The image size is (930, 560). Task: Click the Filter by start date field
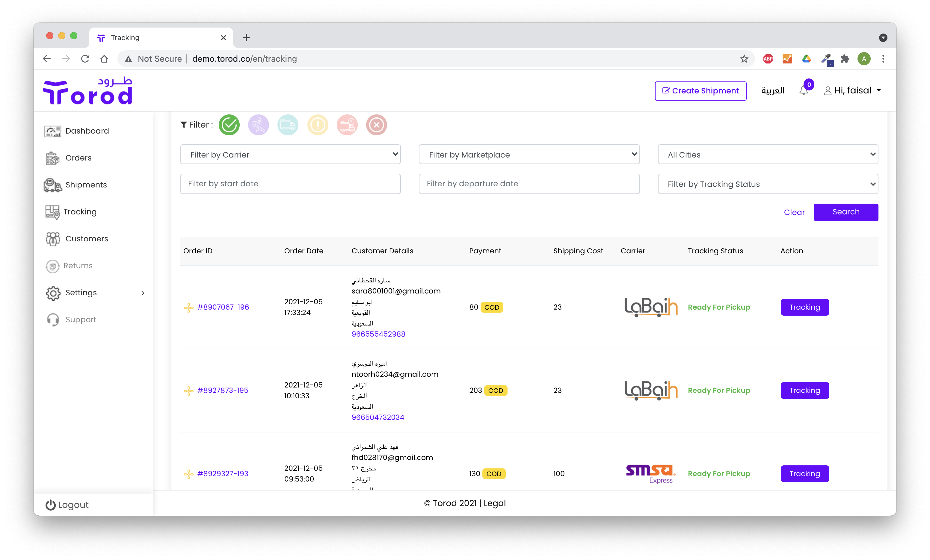click(x=290, y=184)
